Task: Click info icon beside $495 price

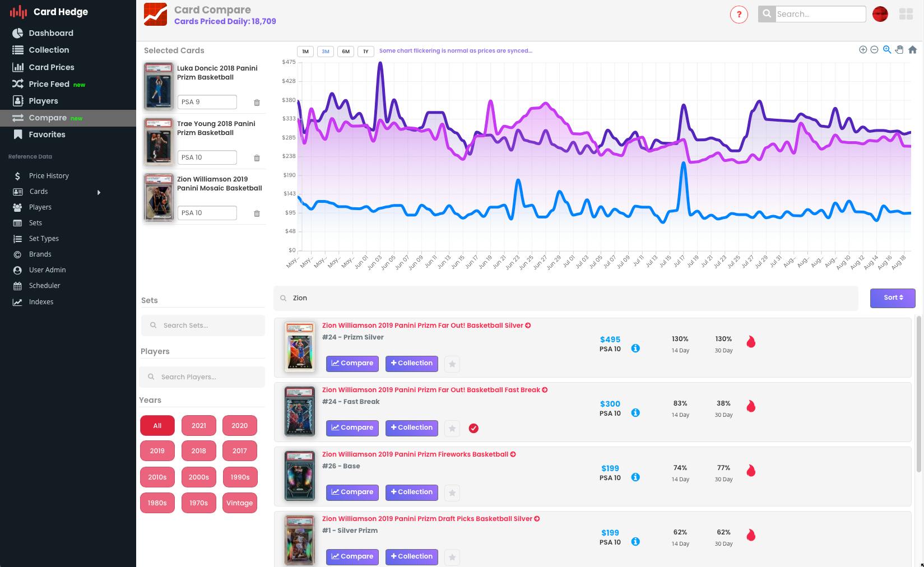Action: [635, 348]
